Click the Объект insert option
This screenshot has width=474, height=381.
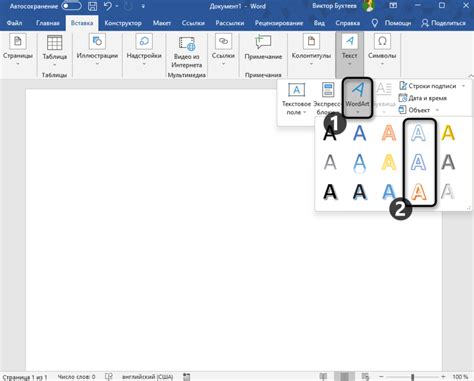(414, 110)
